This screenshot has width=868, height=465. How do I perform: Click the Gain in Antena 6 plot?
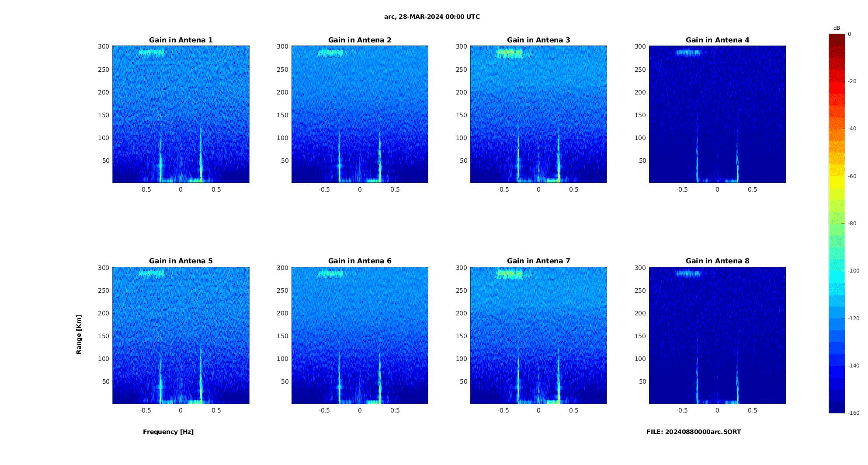[360, 335]
